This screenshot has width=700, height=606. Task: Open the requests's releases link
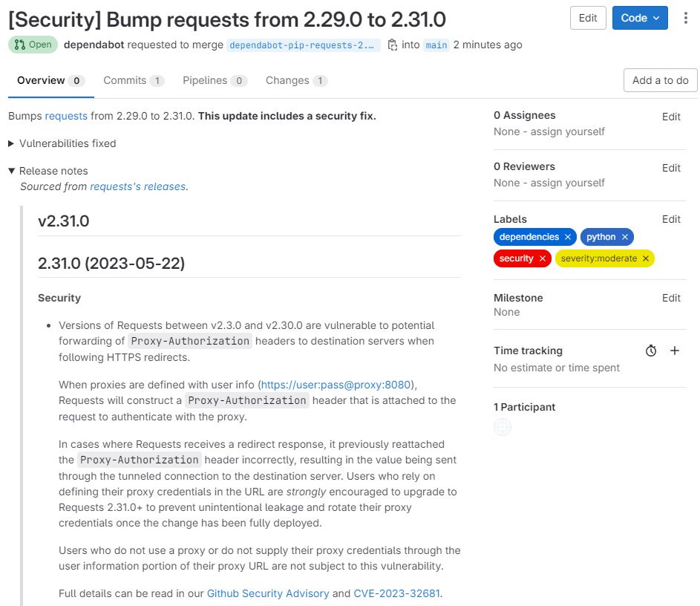coord(138,186)
